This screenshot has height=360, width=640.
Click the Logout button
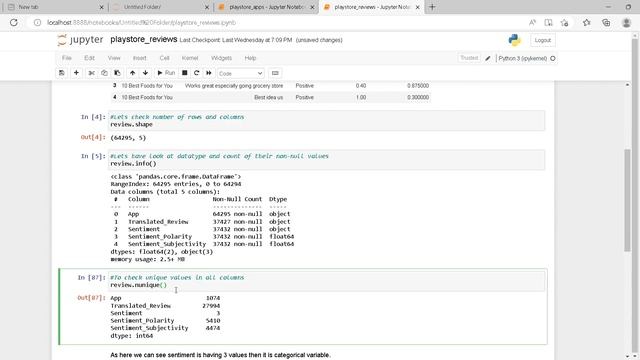pyautogui.click(x=542, y=40)
